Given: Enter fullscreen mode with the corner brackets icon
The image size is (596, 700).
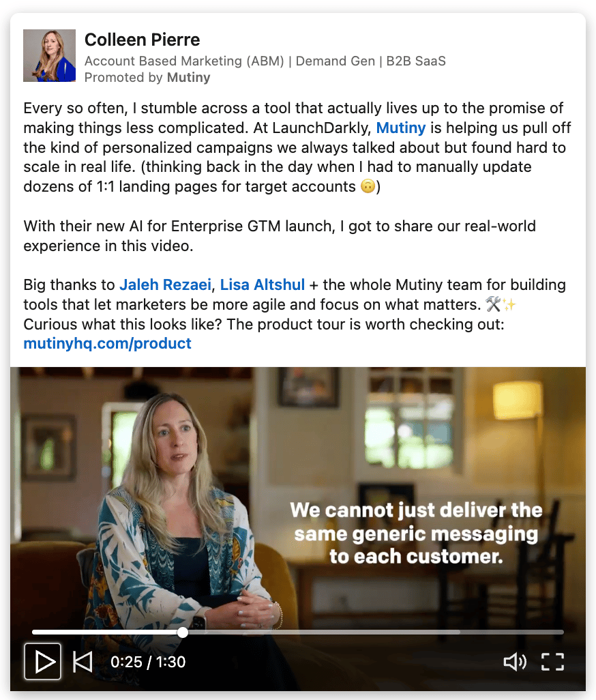Looking at the screenshot, I should tap(553, 662).
